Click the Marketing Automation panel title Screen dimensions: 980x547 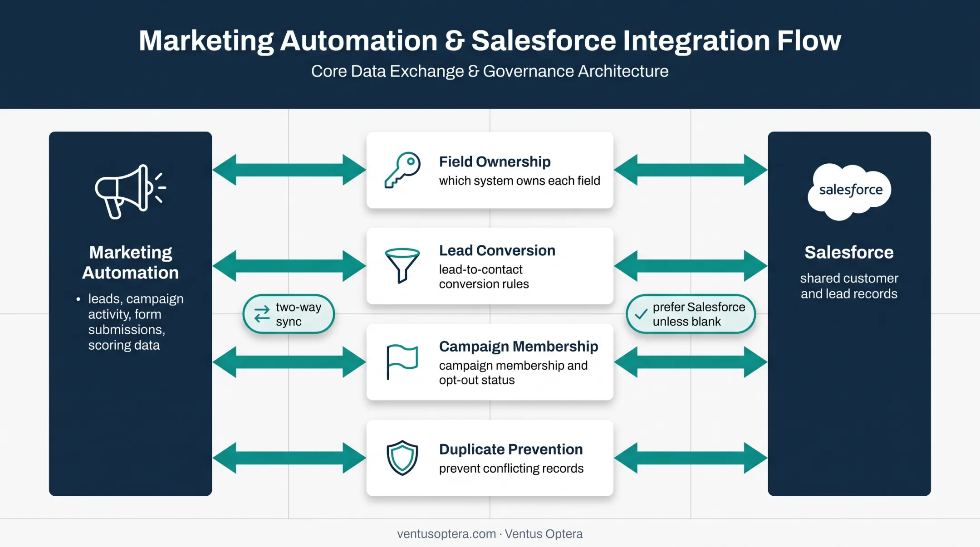130,262
